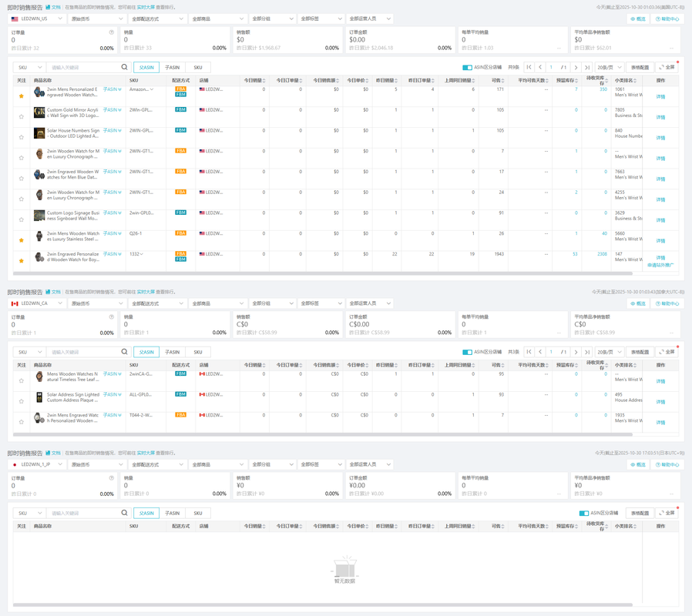Select SKU tab in LED2WIN_US table
This screenshot has width=692, height=616.
click(x=198, y=68)
